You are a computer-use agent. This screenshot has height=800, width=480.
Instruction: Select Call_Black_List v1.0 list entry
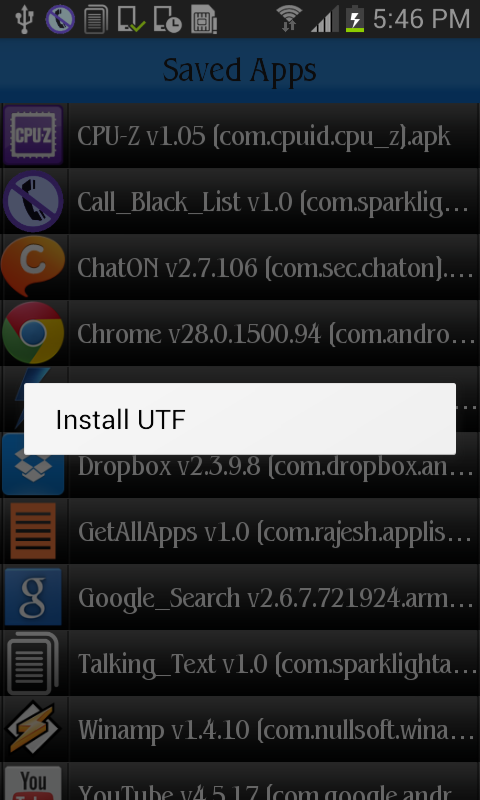tap(273, 202)
